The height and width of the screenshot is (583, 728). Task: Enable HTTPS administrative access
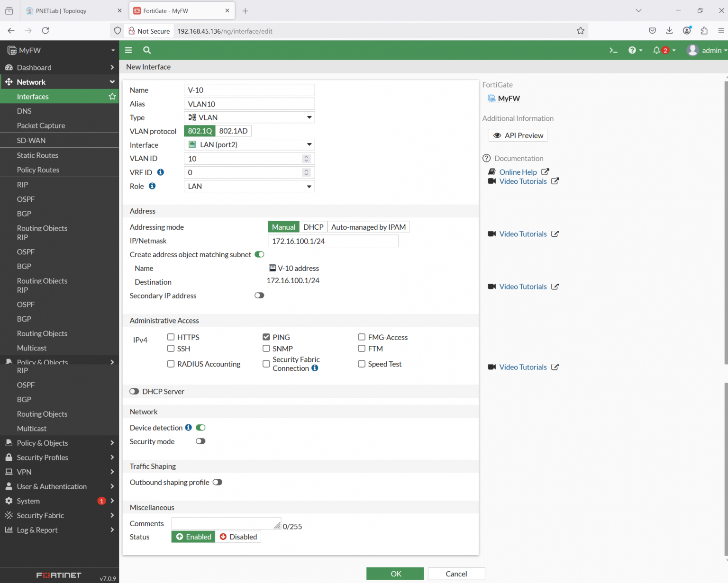pos(171,337)
